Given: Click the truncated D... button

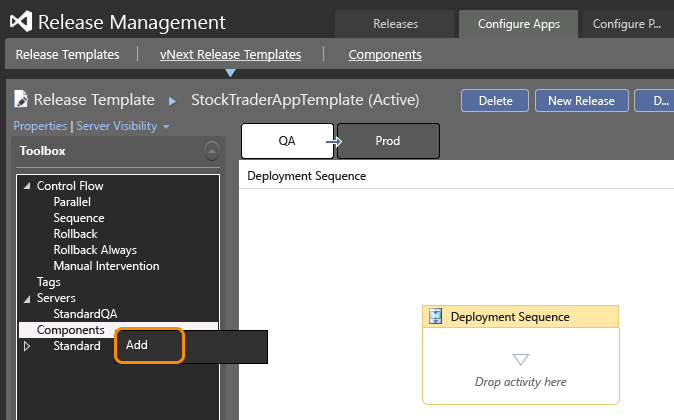Looking at the screenshot, I should coord(654,101).
